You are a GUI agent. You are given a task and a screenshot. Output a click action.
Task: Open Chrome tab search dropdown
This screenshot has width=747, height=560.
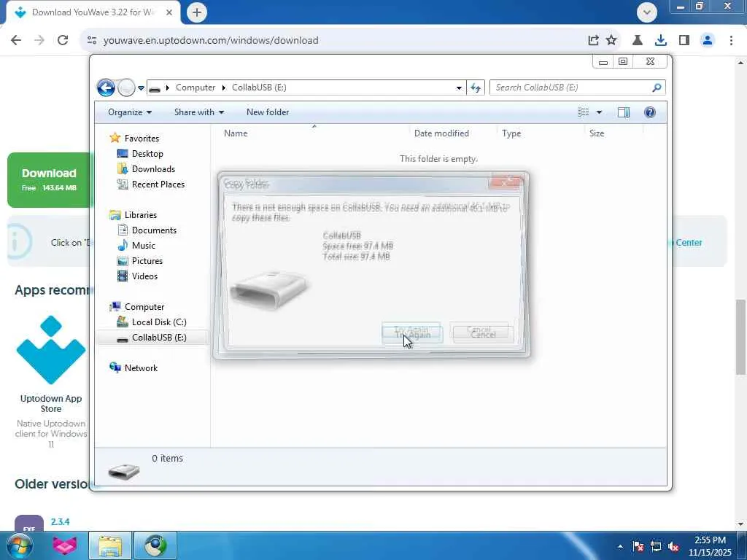pyautogui.click(x=647, y=12)
